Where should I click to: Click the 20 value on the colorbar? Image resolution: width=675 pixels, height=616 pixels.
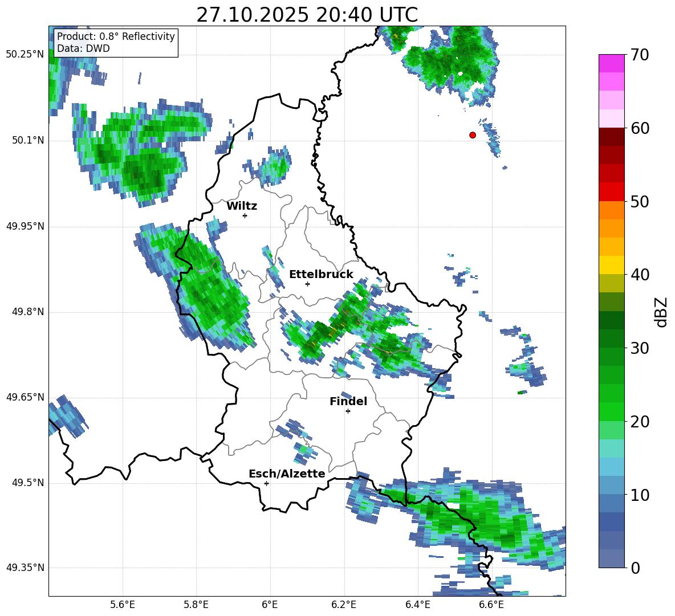tap(640, 422)
